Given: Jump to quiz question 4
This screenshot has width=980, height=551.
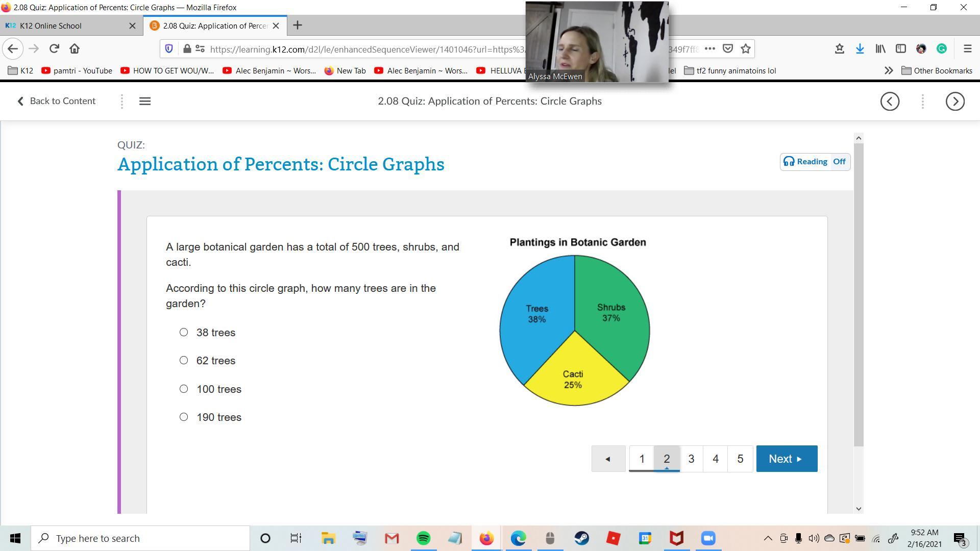Looking at the screenshot, I should click(x=716, y=459).
